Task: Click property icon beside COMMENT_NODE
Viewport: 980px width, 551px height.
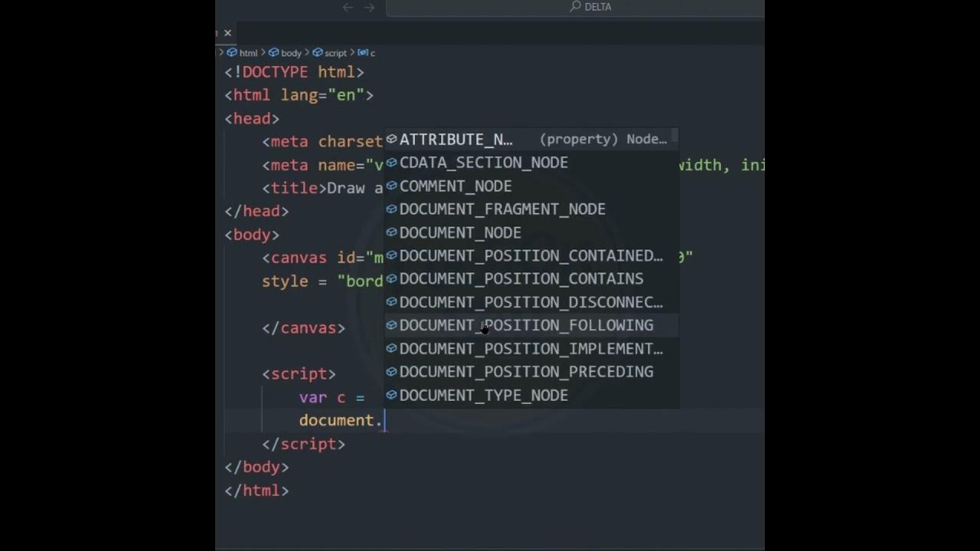Action: pyautogui.click(x=391, y=186)
